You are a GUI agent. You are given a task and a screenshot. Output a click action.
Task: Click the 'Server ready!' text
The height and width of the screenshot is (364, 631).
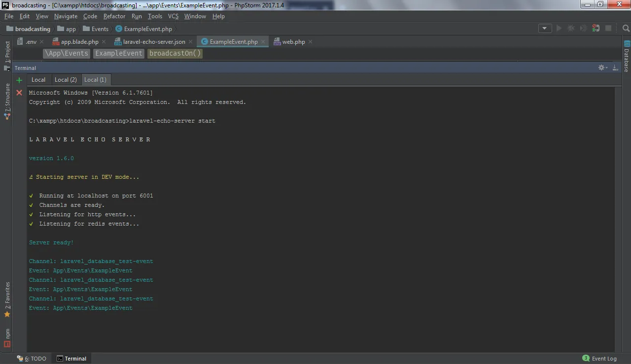51,242
